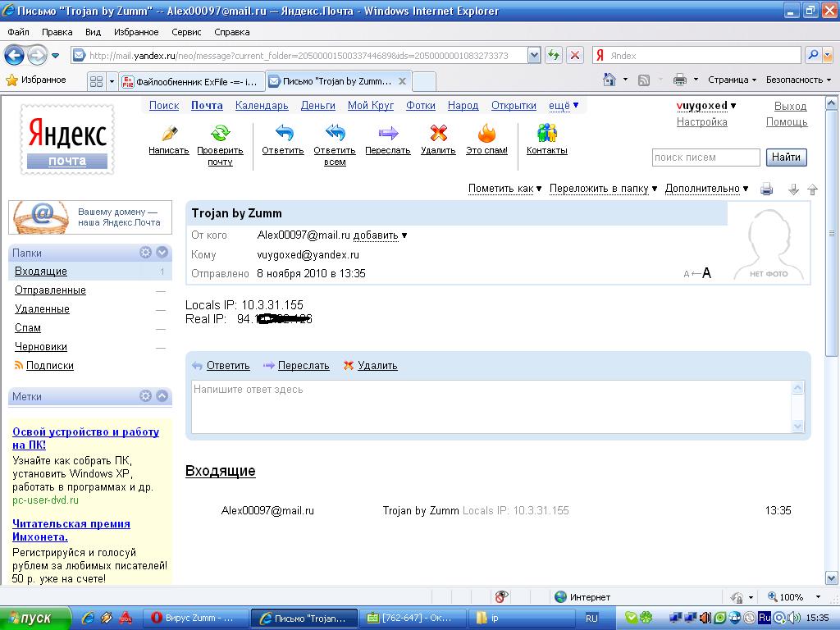Image resolution: width=840 pixels, height=630 pixels.
Task: Click the Найти search button
Action: tap(786, 157)
